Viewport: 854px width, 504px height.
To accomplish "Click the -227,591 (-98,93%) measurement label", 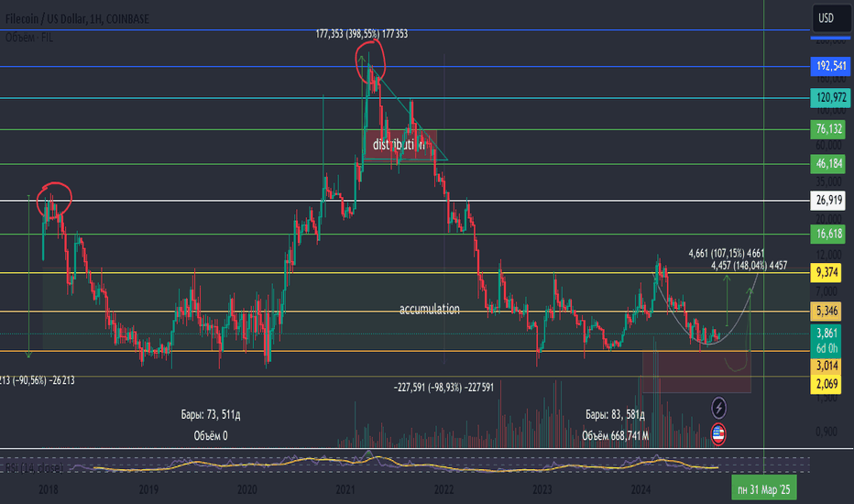I will [x=443, y=388].
